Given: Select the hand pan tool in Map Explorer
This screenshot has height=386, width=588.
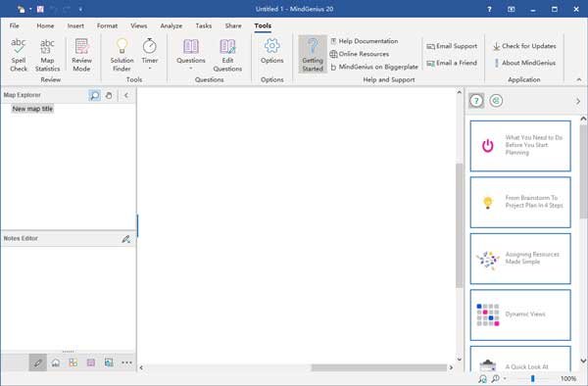Looking at the screenshot, I should [x=109, y=95].
